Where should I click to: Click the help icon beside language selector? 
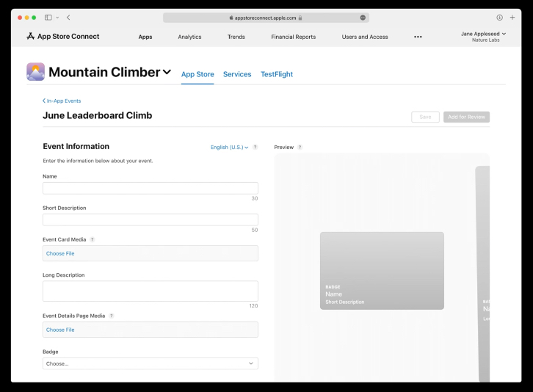click(255, 148)
